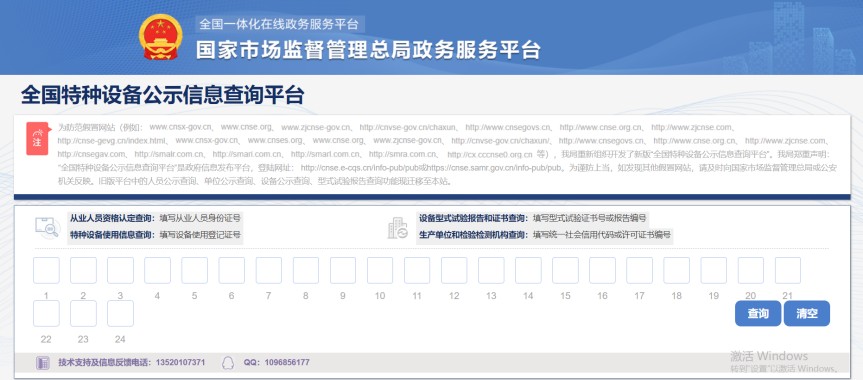Select input box number 24
863x380 pixels.
120,313
